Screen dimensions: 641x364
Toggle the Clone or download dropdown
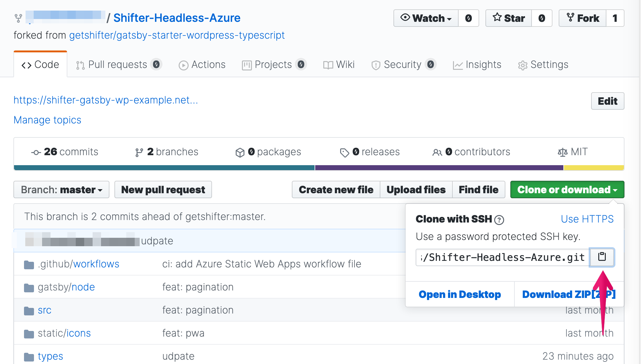[x=567, y=189]
